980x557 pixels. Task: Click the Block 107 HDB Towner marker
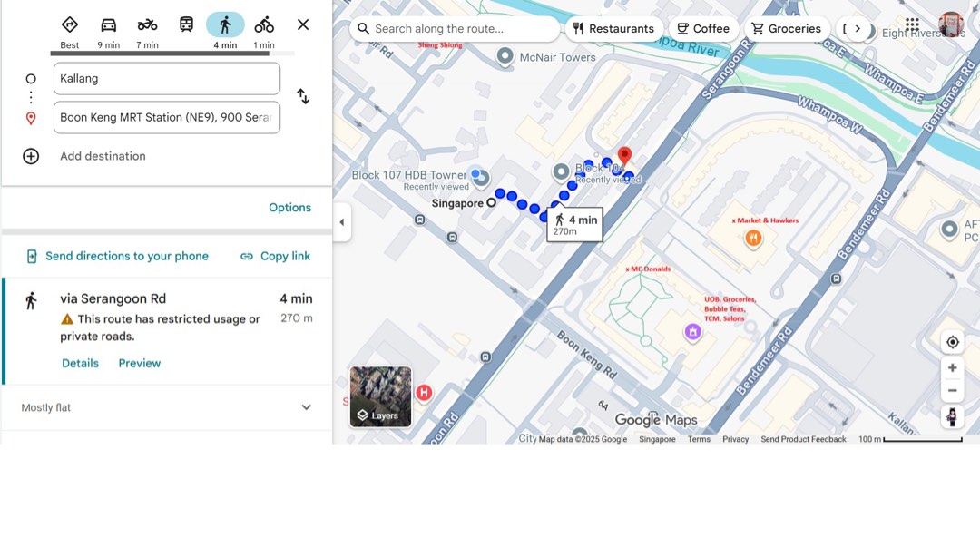(481, 179)
